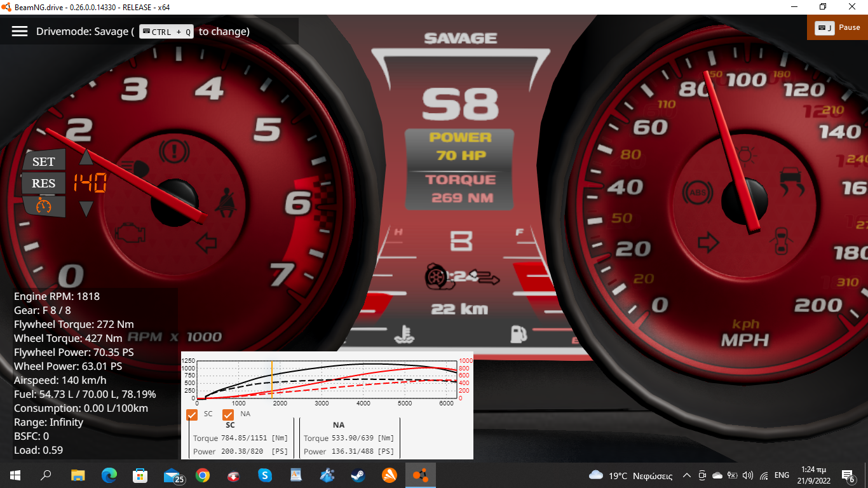Open the Mail app with 25 badge
This screenshot has width=868, height=488.
[x=173, y=475]
